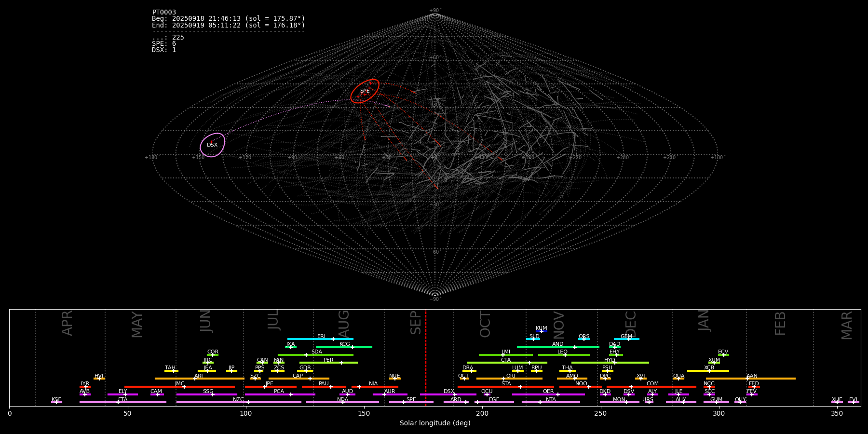Click the Solar longitude (deg) axis label
Image resolution: width=868 pixels, height=434 pixels.
click(435, 423)
